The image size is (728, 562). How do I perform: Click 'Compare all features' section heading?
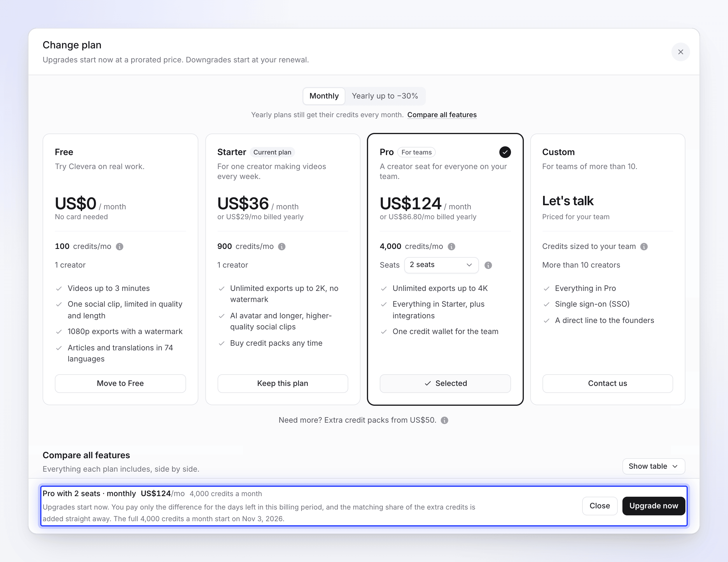86,455
